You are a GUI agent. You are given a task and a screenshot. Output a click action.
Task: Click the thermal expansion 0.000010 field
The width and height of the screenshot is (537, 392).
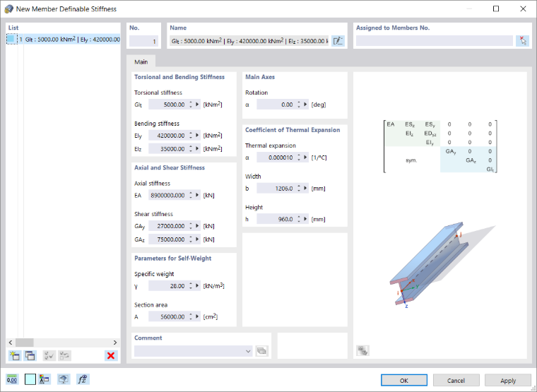[x=276, y=158]
